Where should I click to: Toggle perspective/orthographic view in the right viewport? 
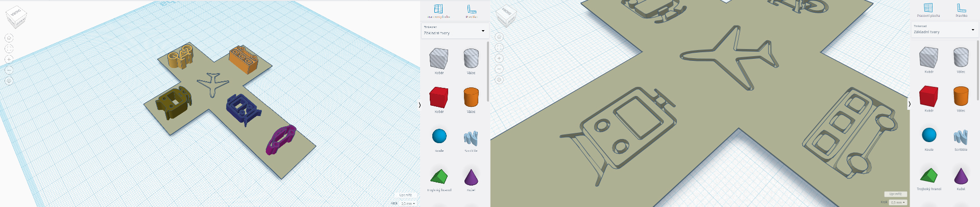(499, 80)
